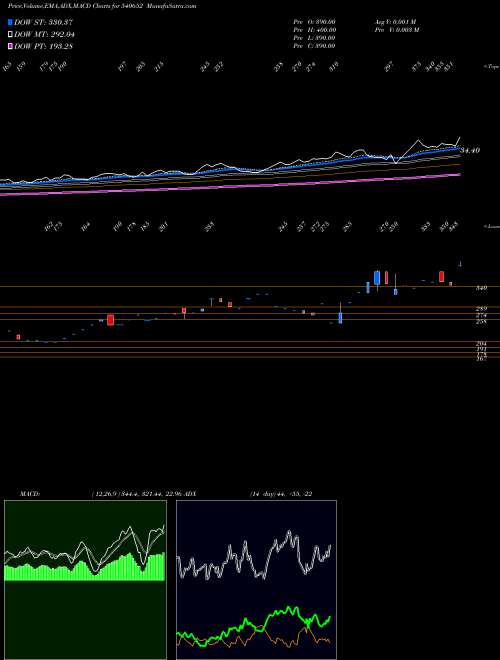This screenshot has height=660, width=500.
Task: Open the green MACD histogram panel
Action: click(x=85, y=580)
